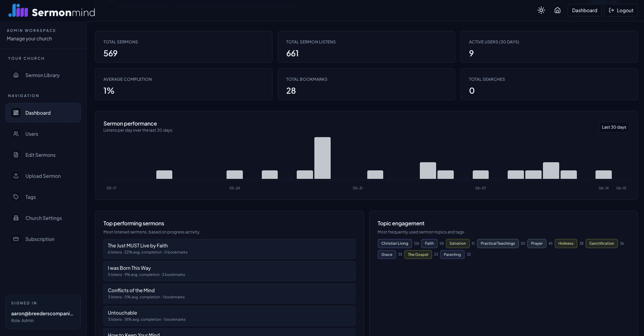
Task: Select the Prayer topic tag
Action: [537, 244]
